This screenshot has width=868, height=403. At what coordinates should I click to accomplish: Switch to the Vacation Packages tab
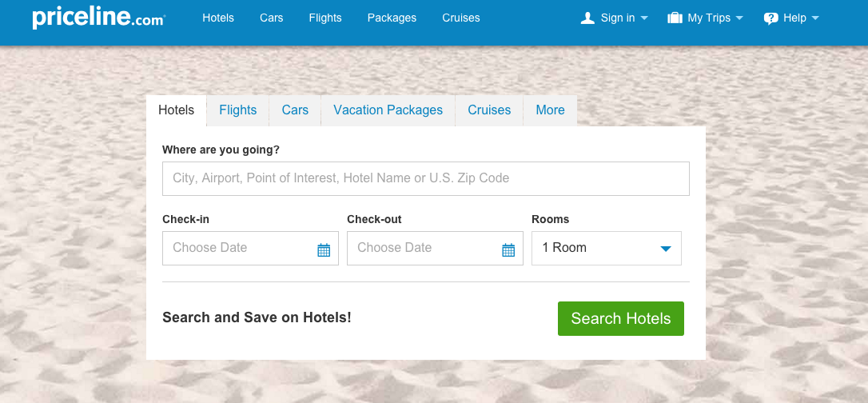tap(388, 110)
